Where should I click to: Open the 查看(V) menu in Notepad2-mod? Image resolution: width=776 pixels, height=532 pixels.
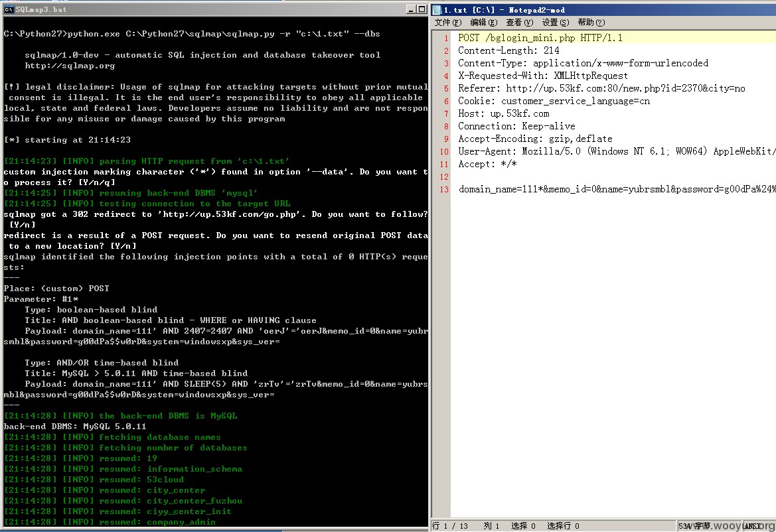pyautogui.click(x=519, y=23)
